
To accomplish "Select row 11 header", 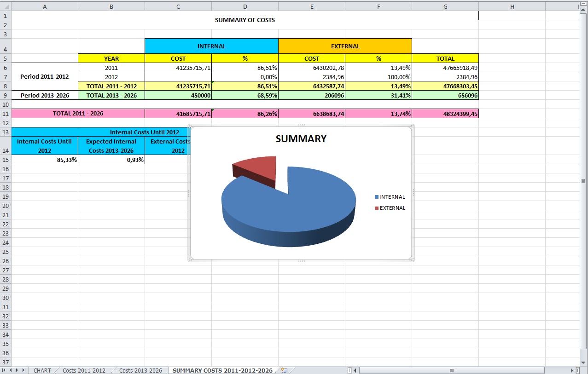I will point(6,114).
